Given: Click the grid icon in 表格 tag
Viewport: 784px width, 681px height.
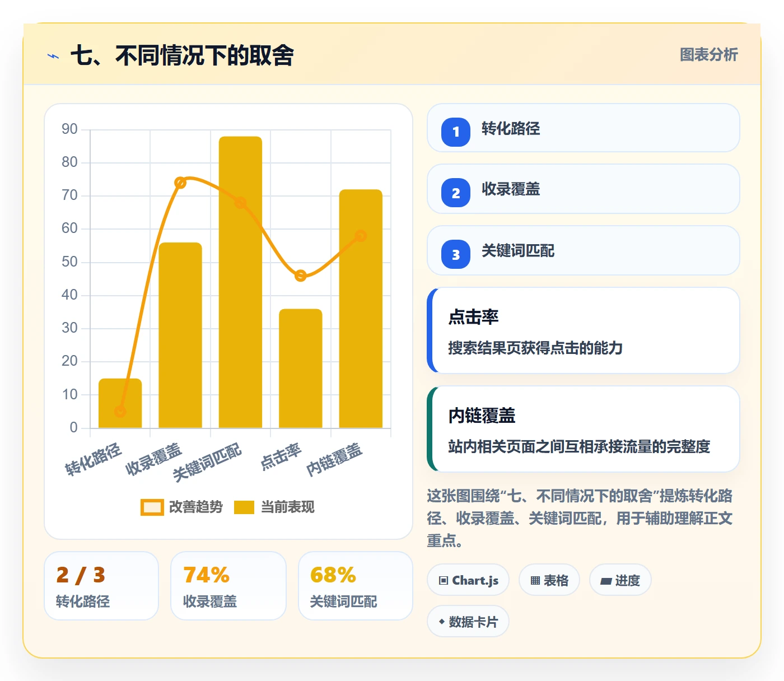Looking at the screenshot, I should tap(535, 581).
